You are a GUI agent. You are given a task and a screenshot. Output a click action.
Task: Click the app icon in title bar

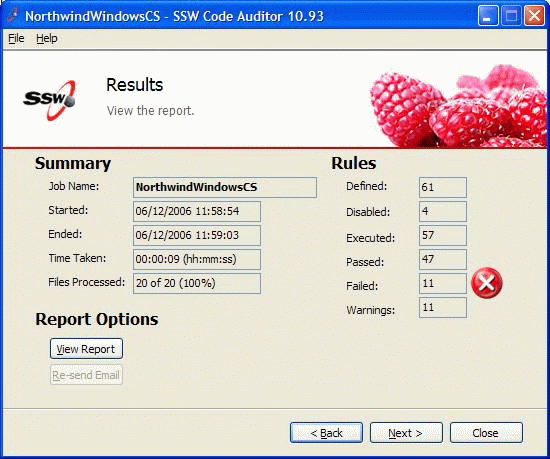[x=13, y=15]
